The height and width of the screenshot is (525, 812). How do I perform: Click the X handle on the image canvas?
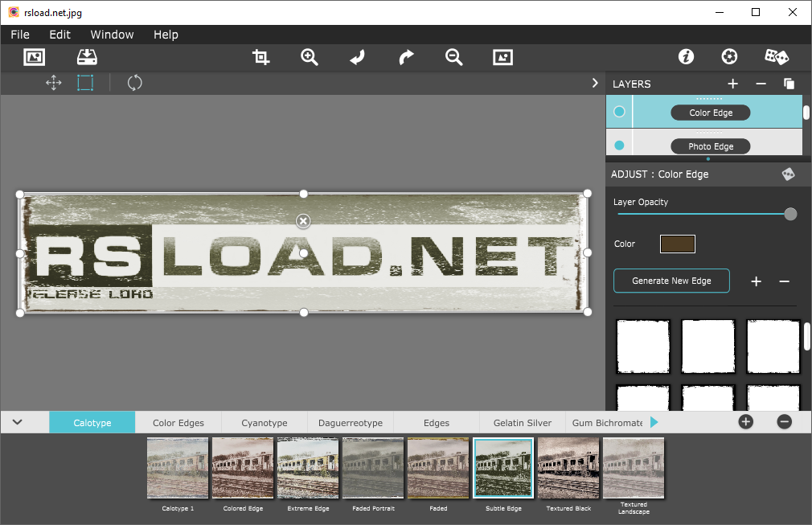coord(303,222)
